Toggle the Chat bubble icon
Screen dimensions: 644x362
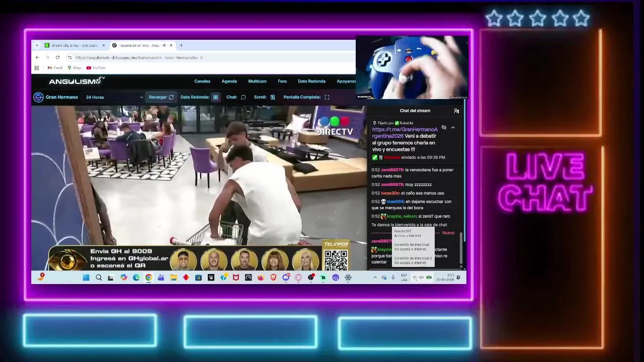[243, 97]
